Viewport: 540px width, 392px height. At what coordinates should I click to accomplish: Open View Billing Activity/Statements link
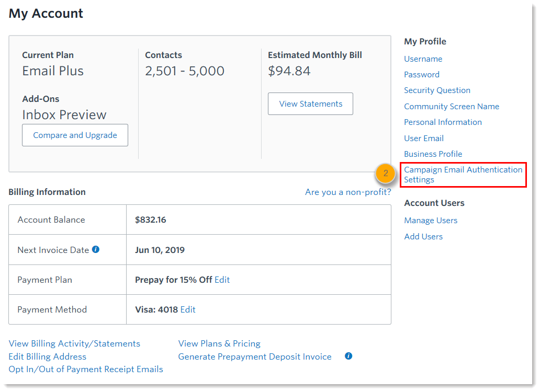(74, 343)
